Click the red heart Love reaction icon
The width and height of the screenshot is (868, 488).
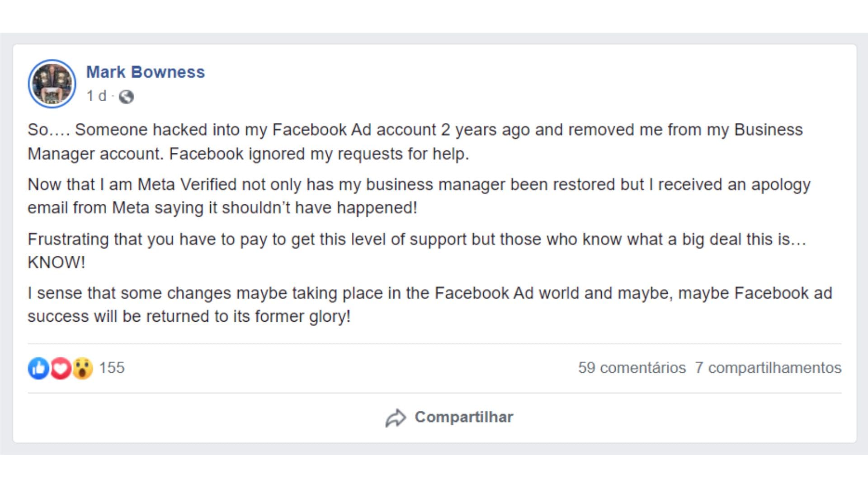click(x=61, y=368)
